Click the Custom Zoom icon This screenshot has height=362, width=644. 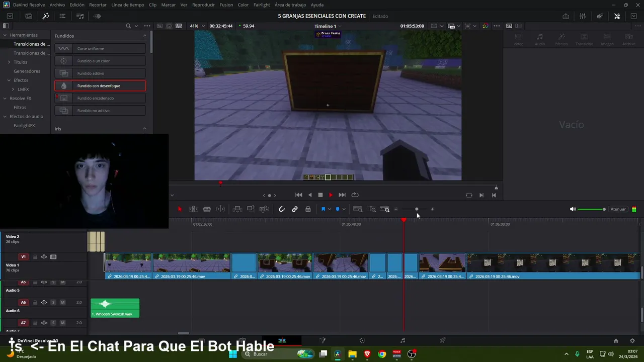point(385,209)
